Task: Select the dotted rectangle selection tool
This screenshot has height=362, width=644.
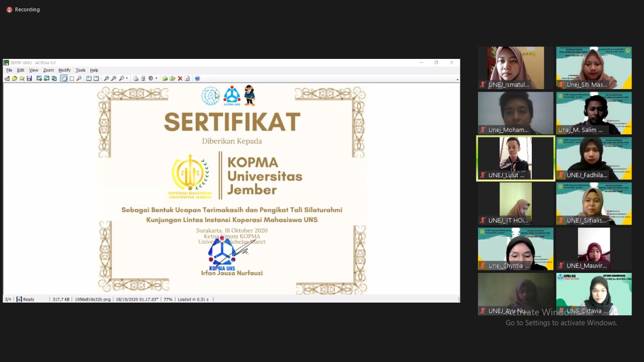Action: [71, 79]
